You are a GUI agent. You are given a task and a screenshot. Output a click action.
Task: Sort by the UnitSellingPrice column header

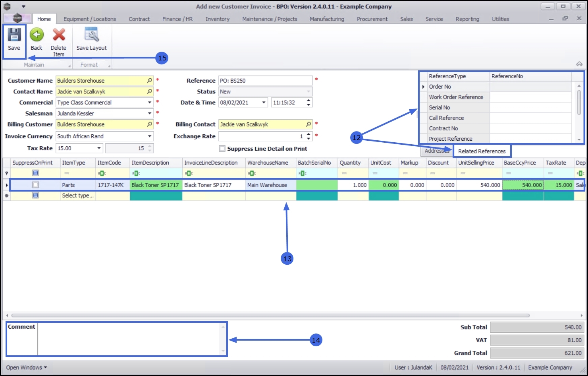[479, 163]
